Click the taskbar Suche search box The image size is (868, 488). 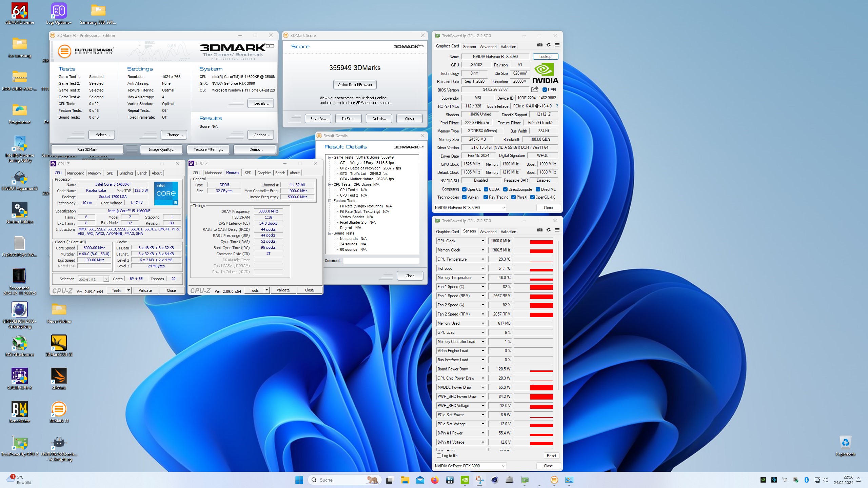click(345, 480)
